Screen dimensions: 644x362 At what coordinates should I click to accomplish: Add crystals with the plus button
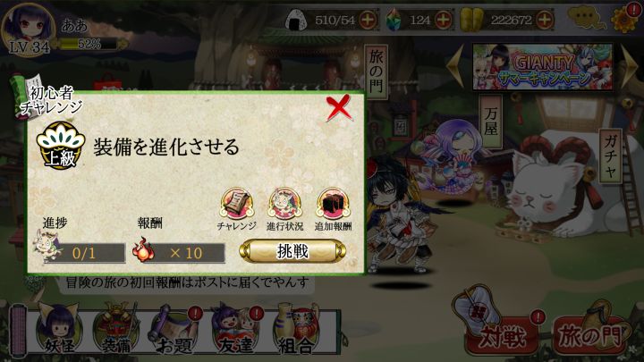(443, 20)
